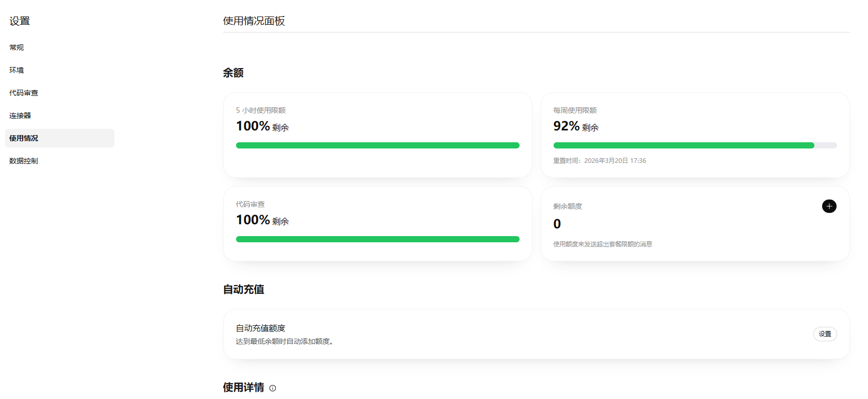The image size is (868, 399).
Task: Open the 连接器 settings page
Action: tap(20, 115)
